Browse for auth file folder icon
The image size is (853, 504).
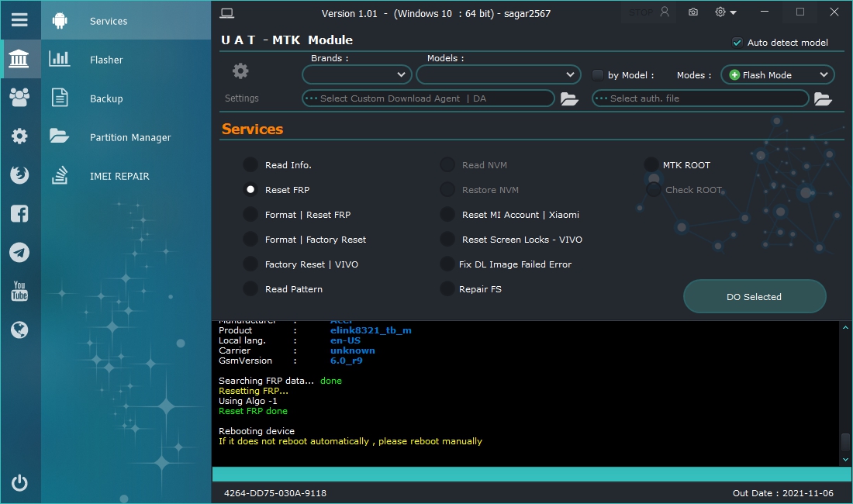point(823,99)
